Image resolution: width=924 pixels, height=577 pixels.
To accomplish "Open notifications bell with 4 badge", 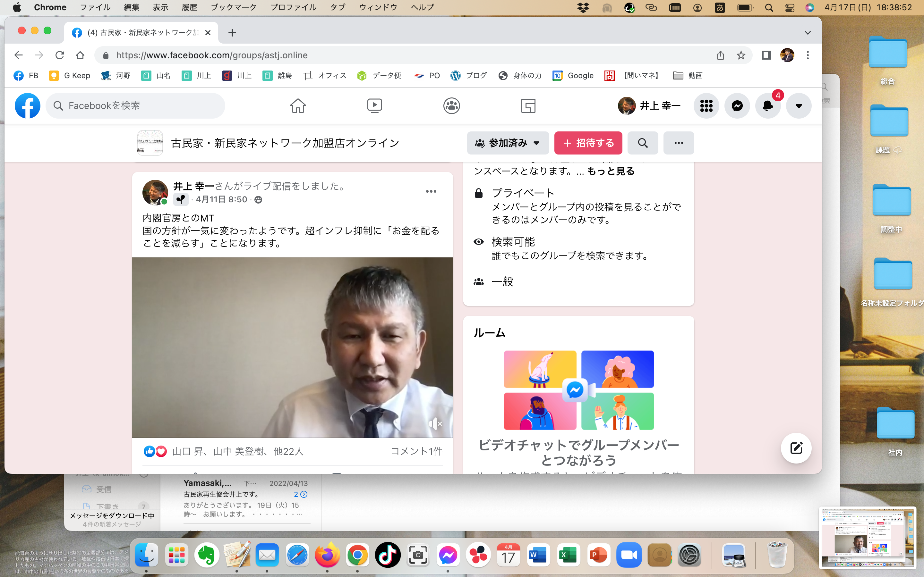I will click(767, 106).
